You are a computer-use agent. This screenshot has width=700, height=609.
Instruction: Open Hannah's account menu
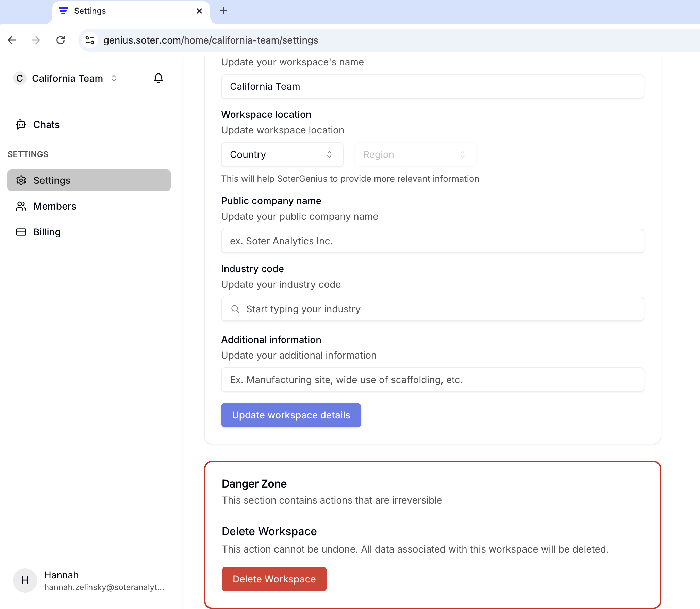89,580
